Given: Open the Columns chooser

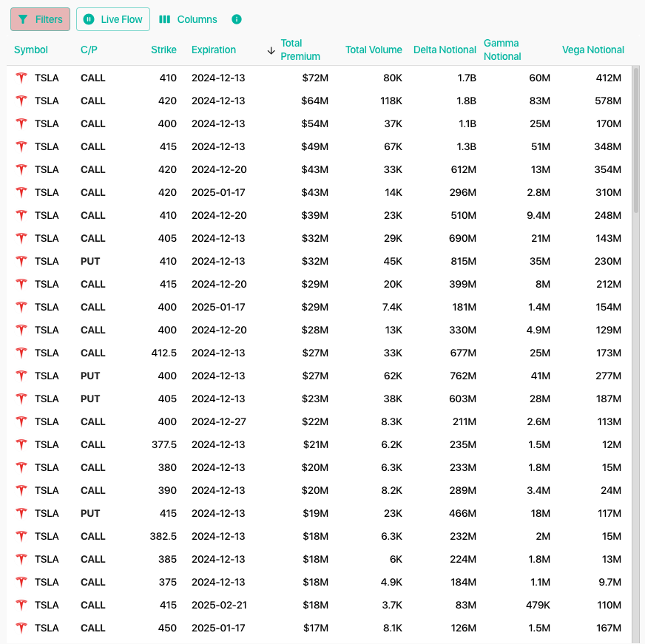Looking at the screenshot, I should [188, 19].
